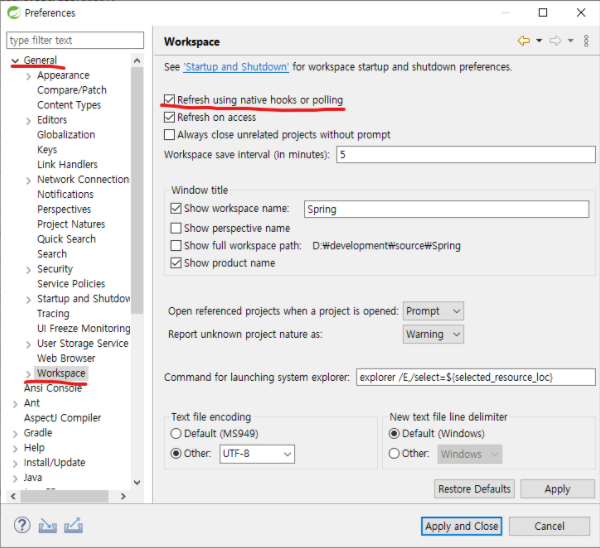Select Project Natures in the tree
Screen dimensions: 600x548
tap(71, 224)
